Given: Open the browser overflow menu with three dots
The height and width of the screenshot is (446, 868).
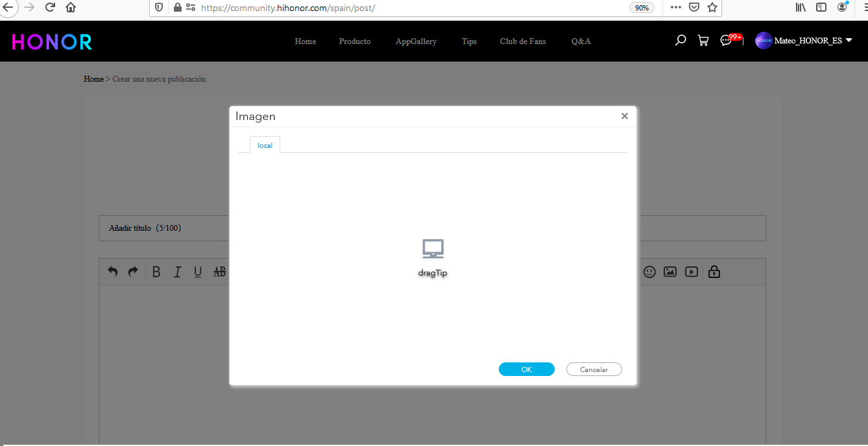Looking at the screenshot, I should click(675, 7).
